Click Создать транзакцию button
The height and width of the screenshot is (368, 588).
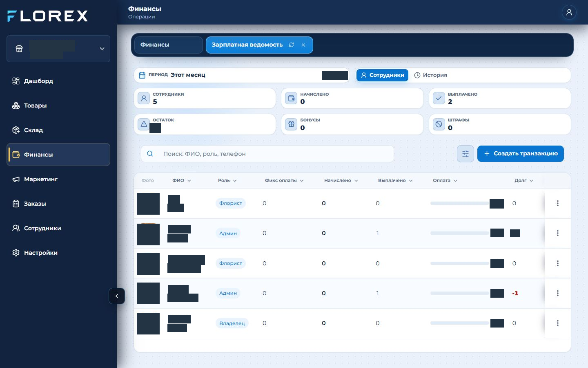[x=521, y=154]
